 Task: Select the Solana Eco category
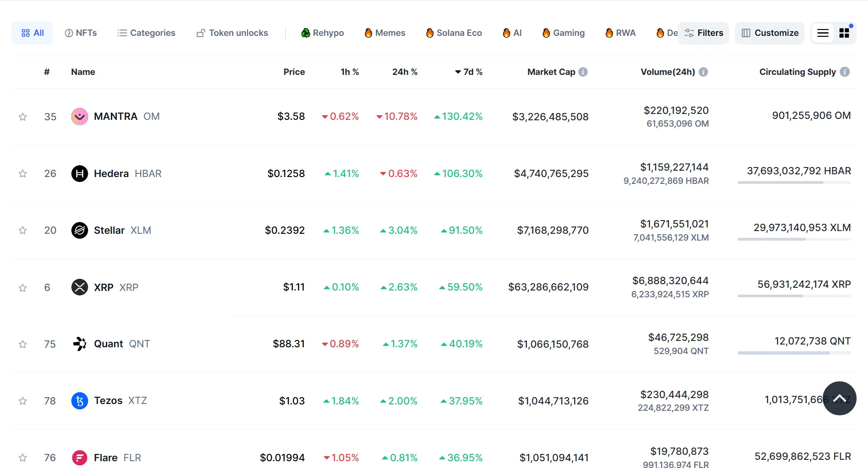coord(454,33)
